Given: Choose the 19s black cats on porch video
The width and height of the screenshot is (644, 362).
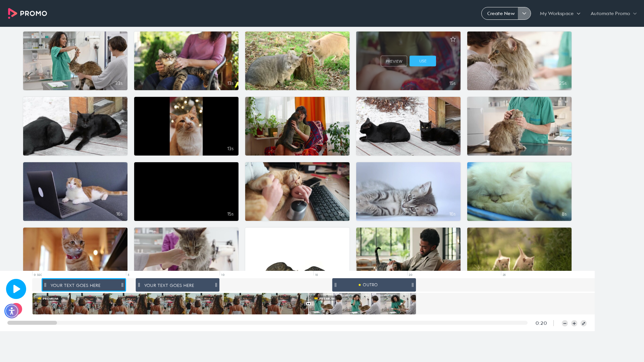Looking at the screenshot, I should [x=75, y=126].
